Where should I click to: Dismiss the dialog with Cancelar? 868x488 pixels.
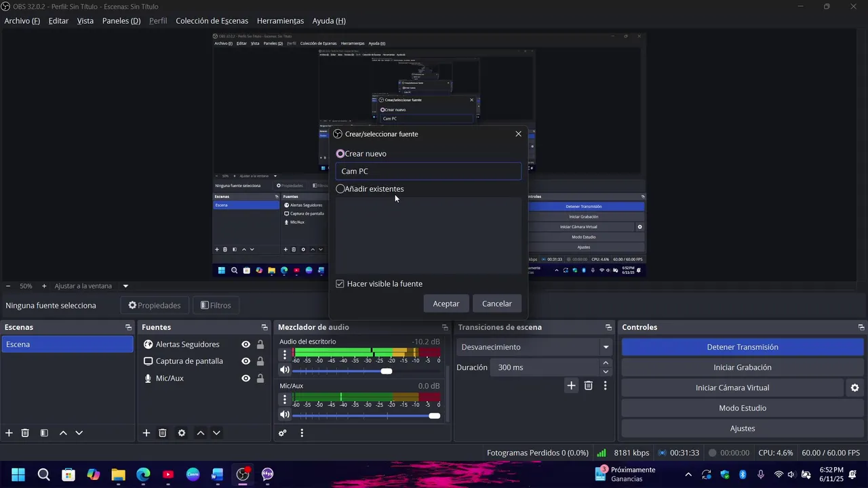point(497,304)
